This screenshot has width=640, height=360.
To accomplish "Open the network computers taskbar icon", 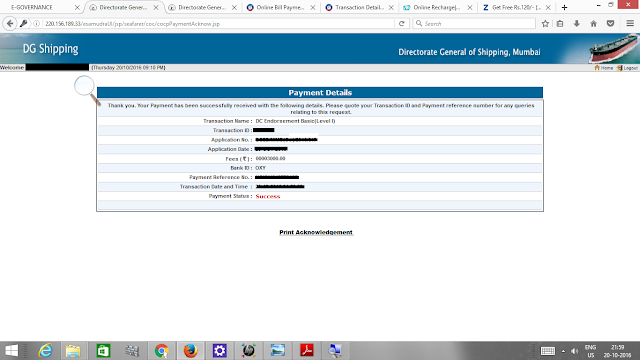I will tap(335, 351).
